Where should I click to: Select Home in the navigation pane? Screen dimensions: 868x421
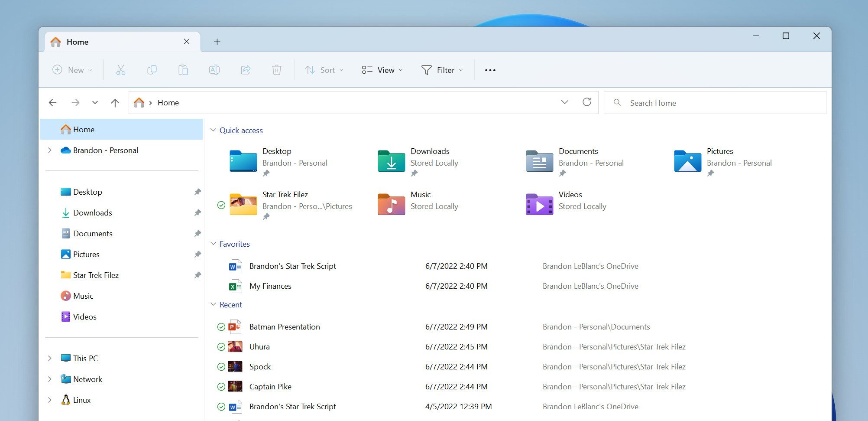tap(121, 129)
